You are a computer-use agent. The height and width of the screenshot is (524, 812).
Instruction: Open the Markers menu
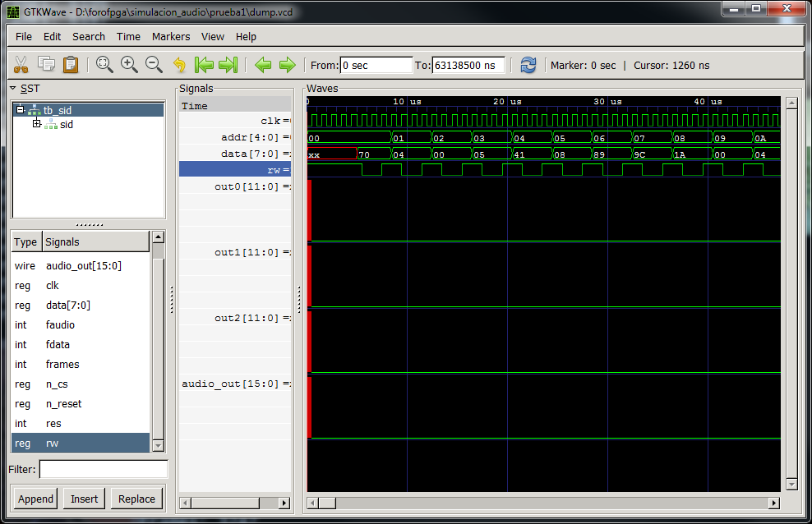(170, 36)
